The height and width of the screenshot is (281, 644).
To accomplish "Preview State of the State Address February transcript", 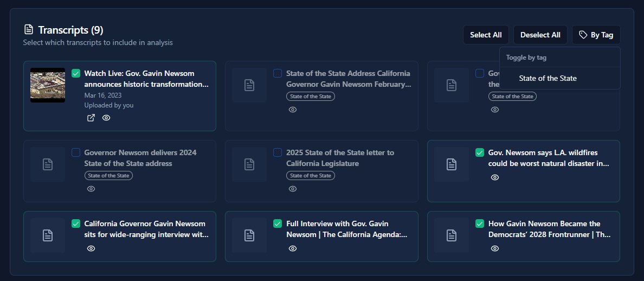I will (x=293, y=110).
